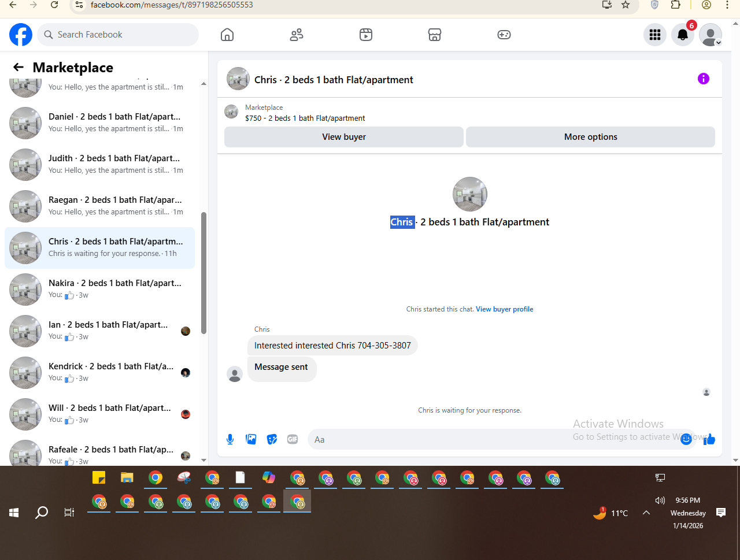
Task: Open the Friends icon in top navigation
Action: (x=297, y=35)
